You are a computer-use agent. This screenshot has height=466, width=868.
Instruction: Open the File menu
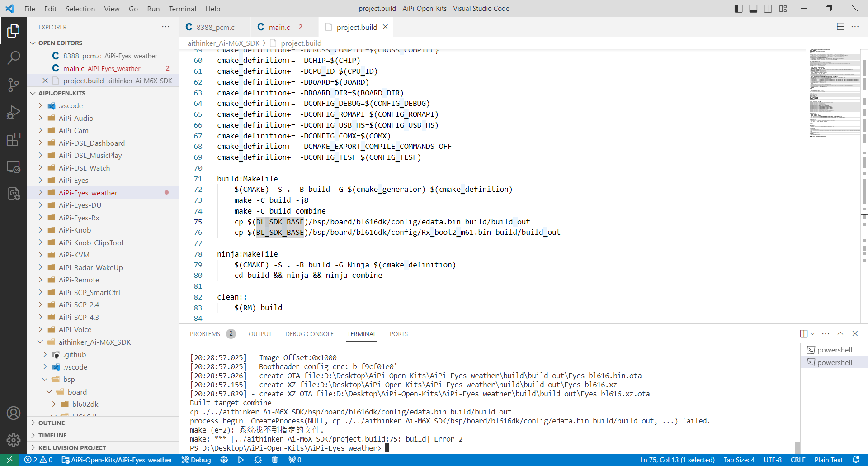29,9
